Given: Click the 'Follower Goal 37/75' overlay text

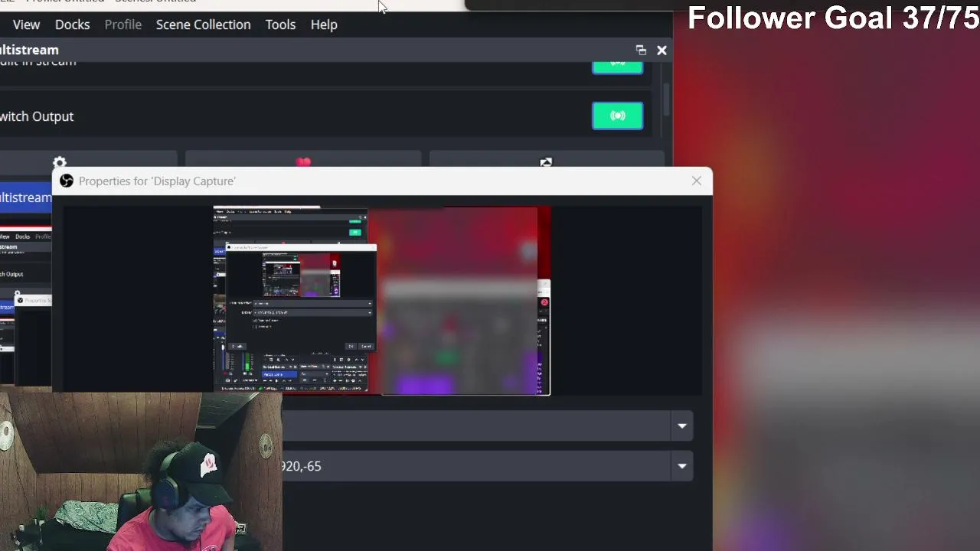Looking at the screenshot, I should [x=833, y=18].
